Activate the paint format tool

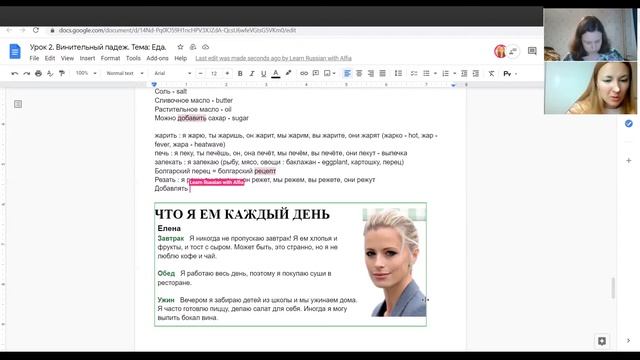(x=62, y=73)
